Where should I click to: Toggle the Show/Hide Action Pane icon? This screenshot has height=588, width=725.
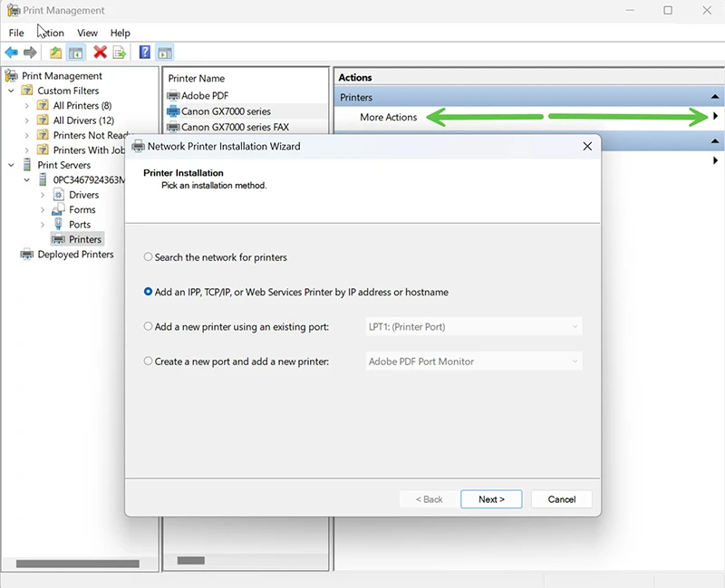click(x=165, y=52)
